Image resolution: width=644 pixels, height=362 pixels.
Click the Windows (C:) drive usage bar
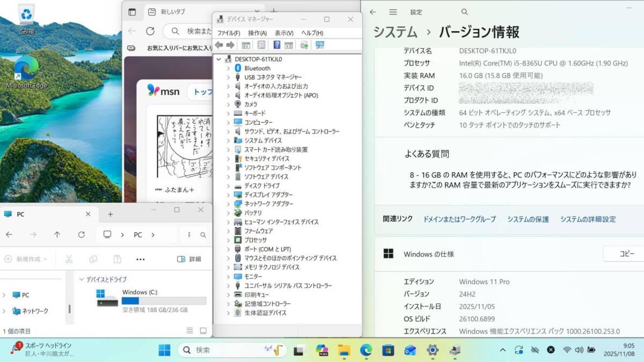[164, 301]
